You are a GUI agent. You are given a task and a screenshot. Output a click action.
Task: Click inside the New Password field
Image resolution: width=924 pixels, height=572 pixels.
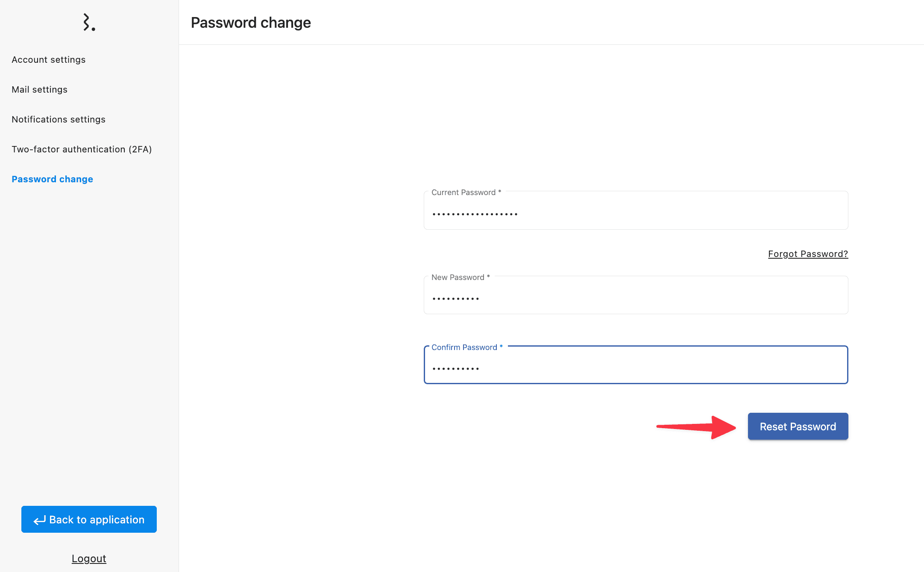636,298
